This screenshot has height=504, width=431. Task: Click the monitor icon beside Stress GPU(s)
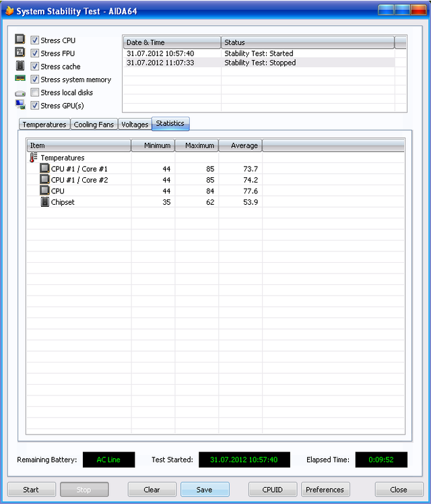20,105
